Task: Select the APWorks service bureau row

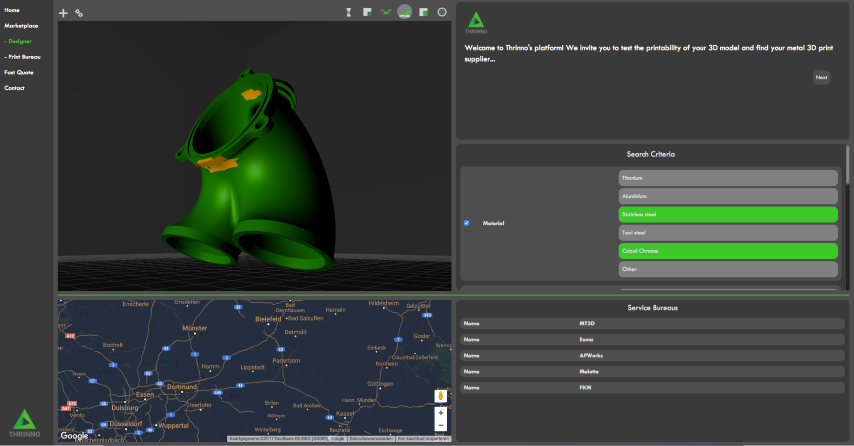Action: click(x=652, y=355)
